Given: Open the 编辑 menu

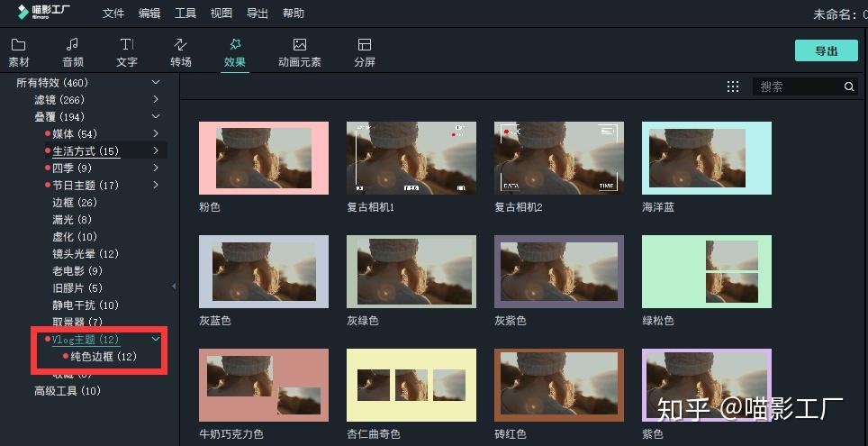Looking at the screenshot, I should point(149,14).
